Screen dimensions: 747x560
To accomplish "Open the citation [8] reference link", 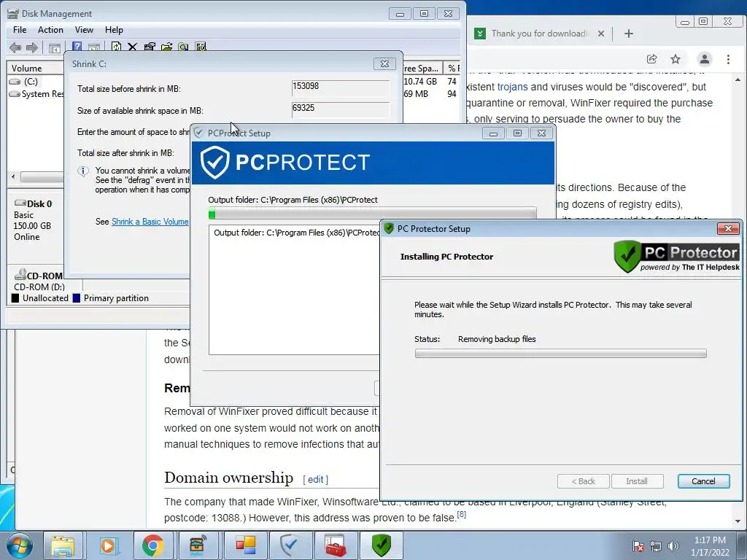I will click(461, 514).
